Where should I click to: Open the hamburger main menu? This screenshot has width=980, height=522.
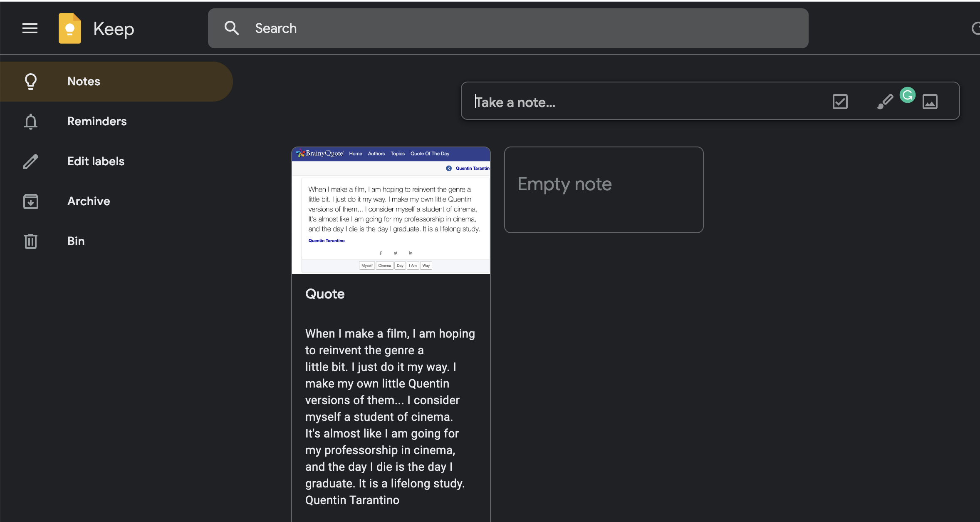(30, 28)
